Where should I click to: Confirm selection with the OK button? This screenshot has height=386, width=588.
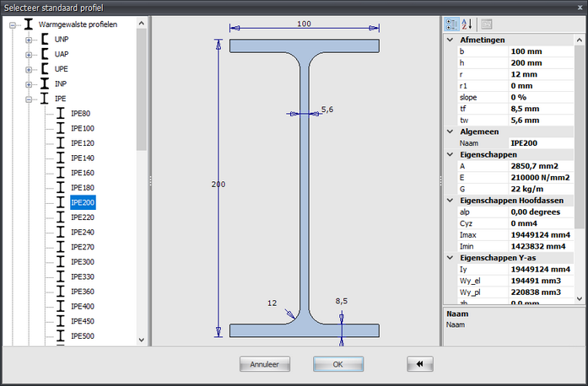point(338,364)
